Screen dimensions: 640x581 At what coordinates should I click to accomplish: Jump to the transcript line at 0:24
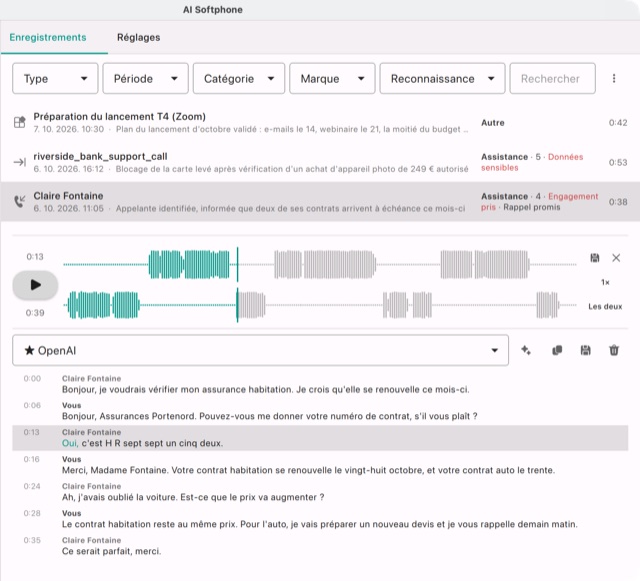click(320, 492)
